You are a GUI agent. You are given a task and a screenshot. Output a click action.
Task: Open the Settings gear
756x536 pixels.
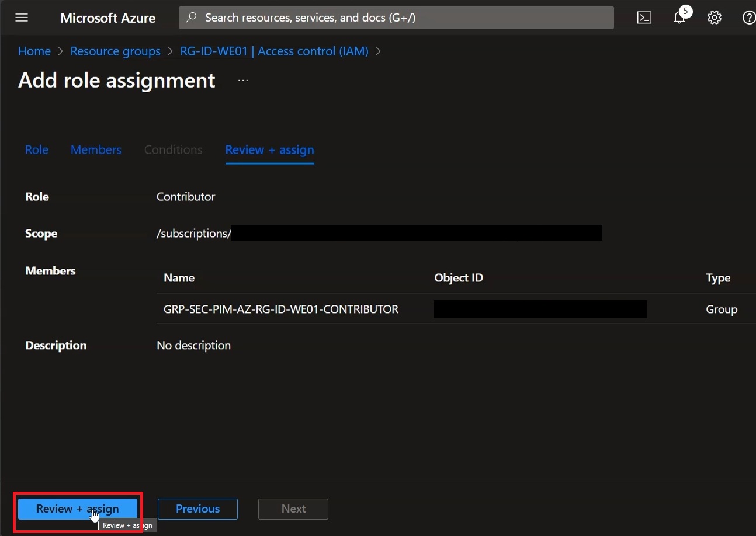[x=714, y=18]
